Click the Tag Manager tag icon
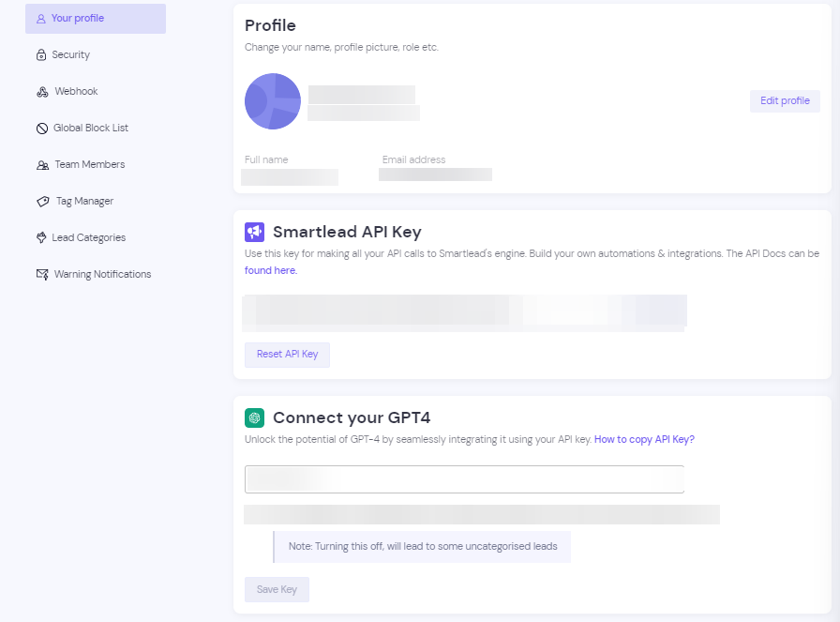840x622 pixels. click(43, 202)
